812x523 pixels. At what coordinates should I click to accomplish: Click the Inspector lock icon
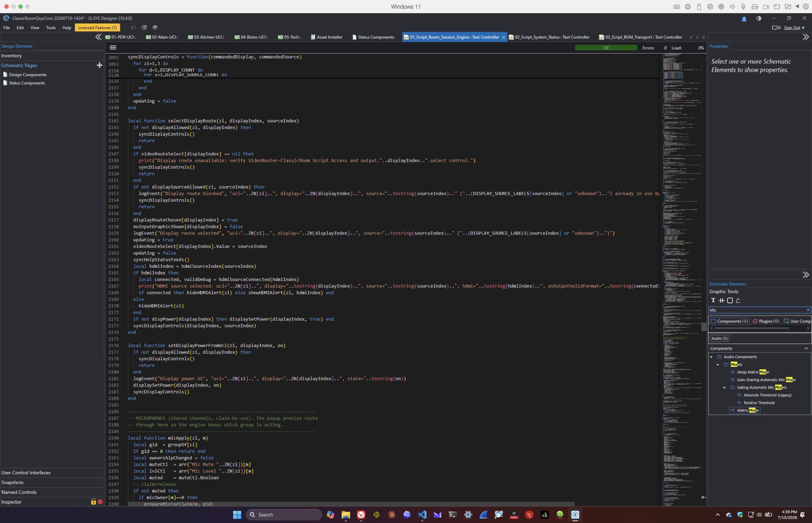point(93,502)
